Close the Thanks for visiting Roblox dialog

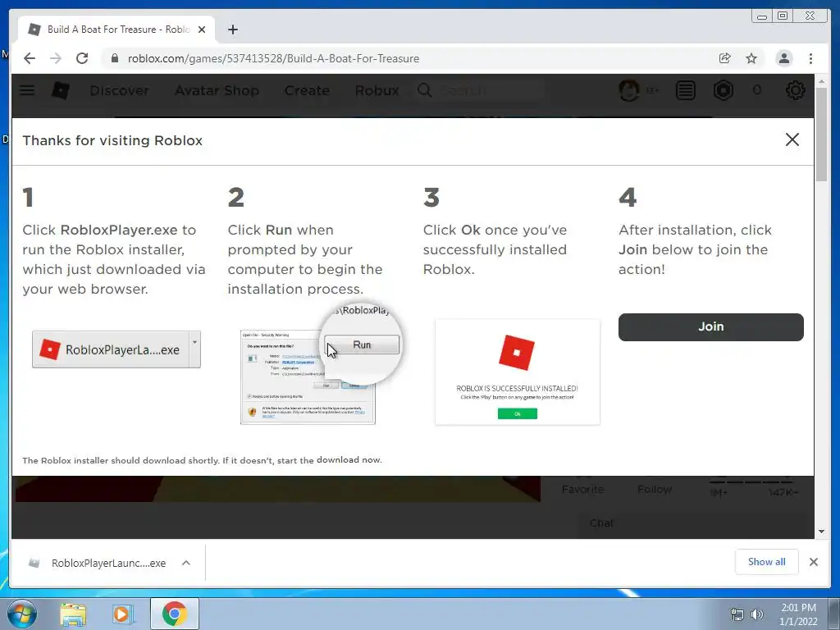[x=792, y=139]
